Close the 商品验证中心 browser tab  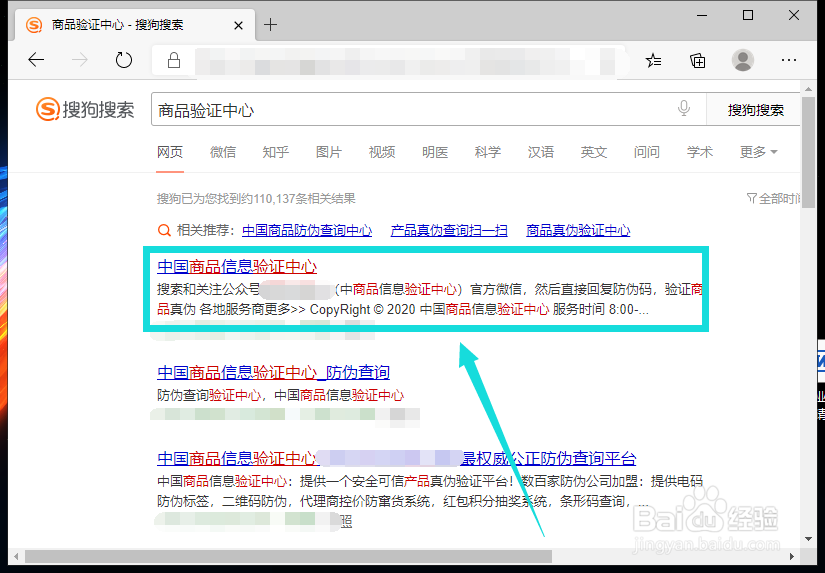tap(238, 25)
